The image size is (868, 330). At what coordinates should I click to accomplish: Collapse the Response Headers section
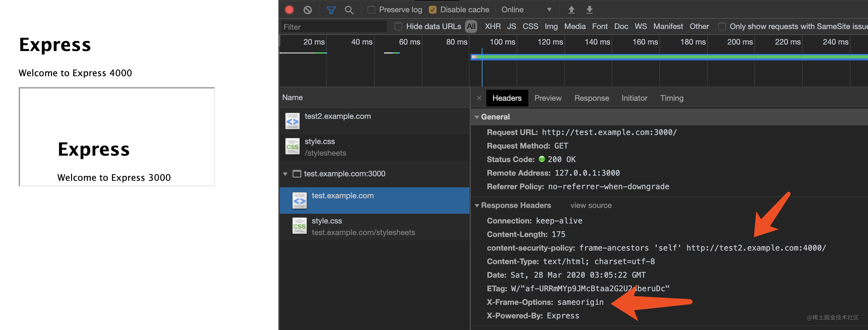[477, 205]
